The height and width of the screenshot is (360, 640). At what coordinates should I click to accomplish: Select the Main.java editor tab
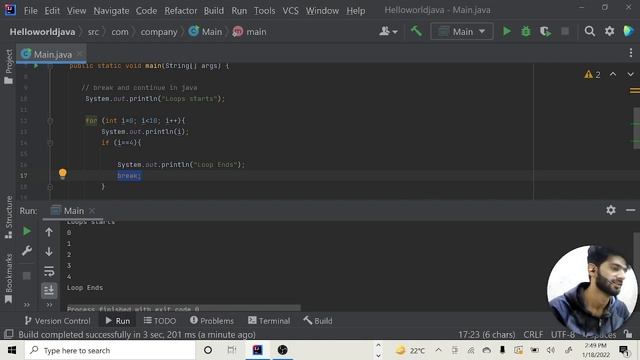click(x=51, y=54)
